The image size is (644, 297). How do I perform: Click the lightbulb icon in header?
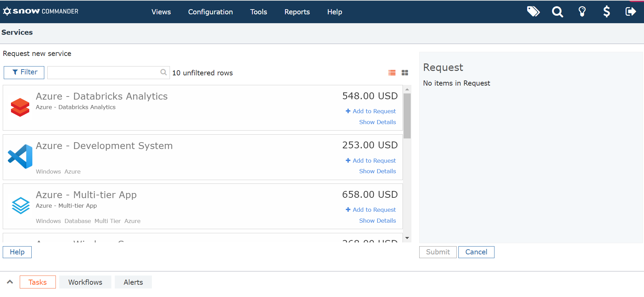coord(582,12)
